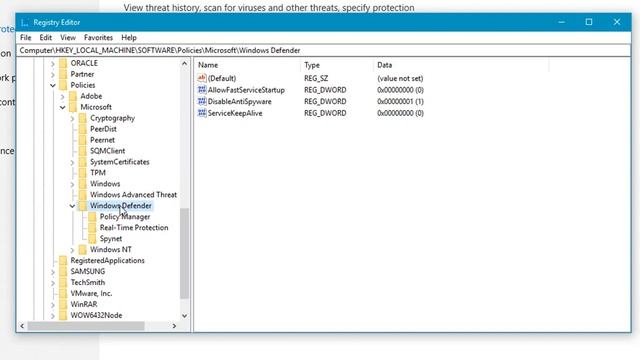This screenshot has height=360, width=640.
Task: Open the Help menu
Action: click(129, 38)
